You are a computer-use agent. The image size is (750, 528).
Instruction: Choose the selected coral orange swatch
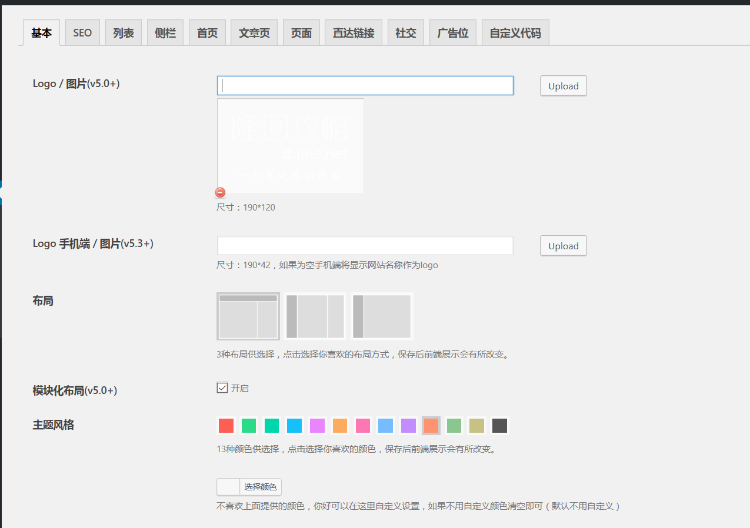point(431,426)
